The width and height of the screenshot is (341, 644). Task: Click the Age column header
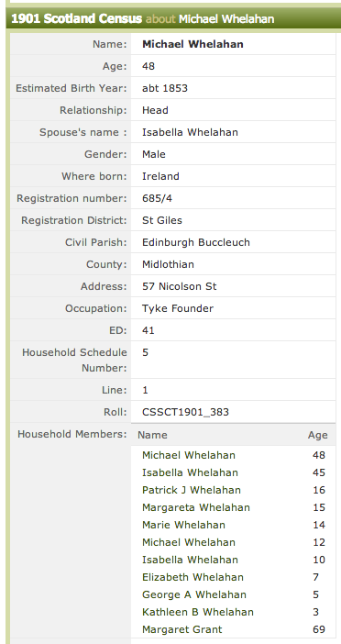click(x=317, y=435)
